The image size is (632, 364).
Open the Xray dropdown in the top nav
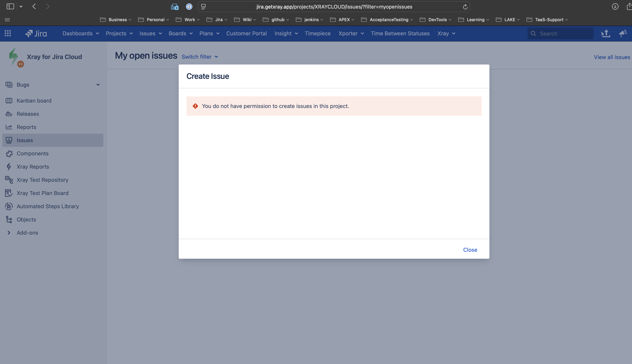pos(446,33)
